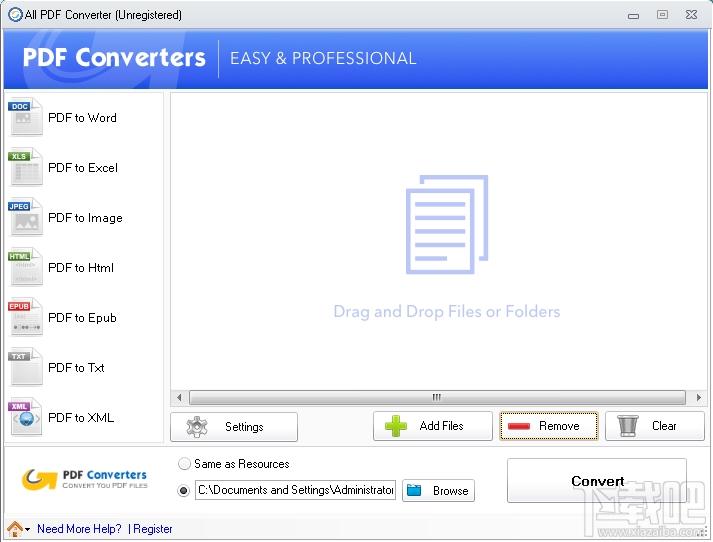Click the Drag and Drop Files document icon
This screenshot has height=542, width=713.
[447, 225]
